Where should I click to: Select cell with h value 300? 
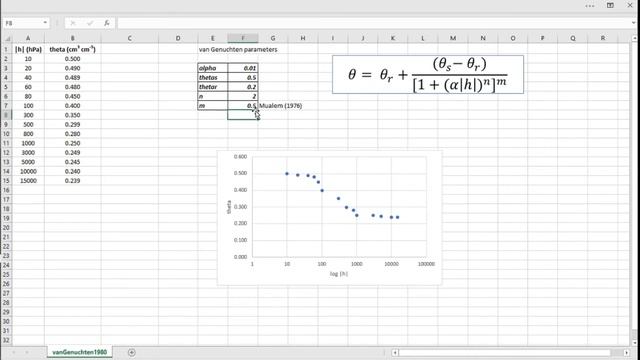coord(28,115)
